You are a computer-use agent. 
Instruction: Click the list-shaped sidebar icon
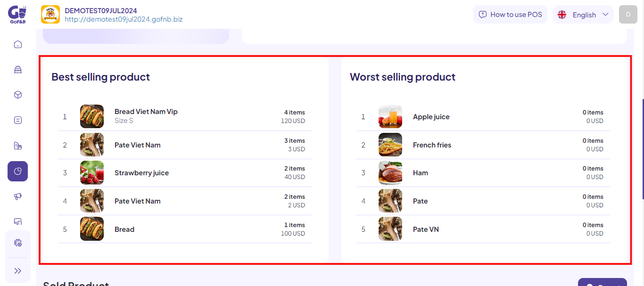coord(18,120)
